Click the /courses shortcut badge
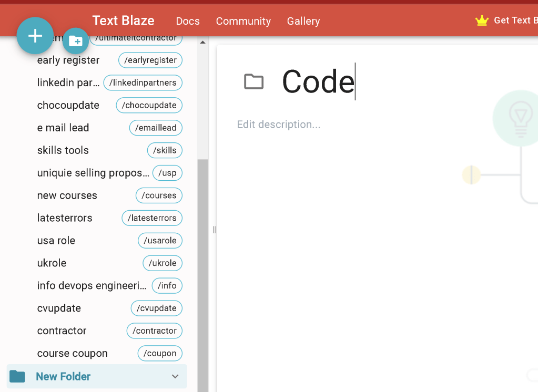Screen dimensions: 538x392 [159, 195]
